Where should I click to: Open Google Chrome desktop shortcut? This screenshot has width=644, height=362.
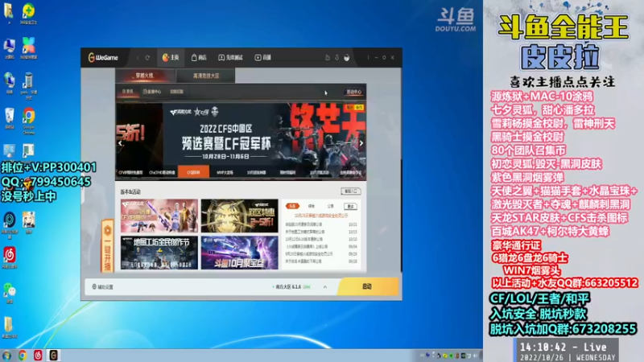(28, 121)
